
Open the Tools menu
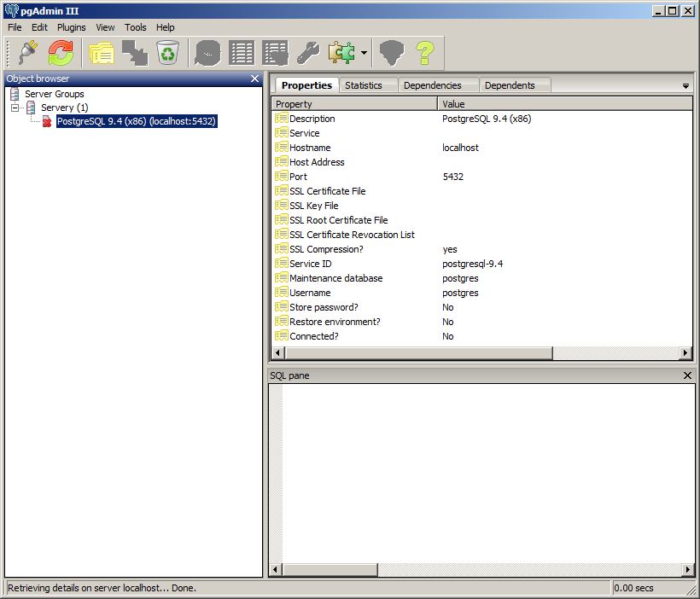pyautogui.click(x=136, y=27)
